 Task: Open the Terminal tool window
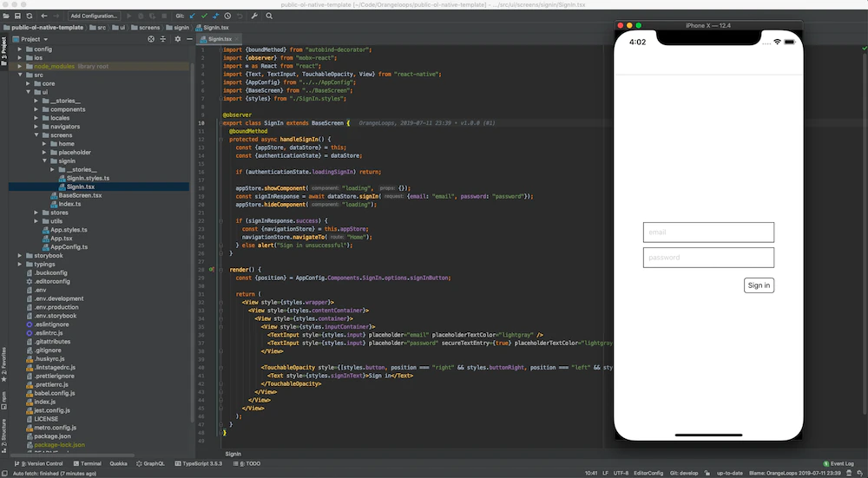[x=87, y=463]
